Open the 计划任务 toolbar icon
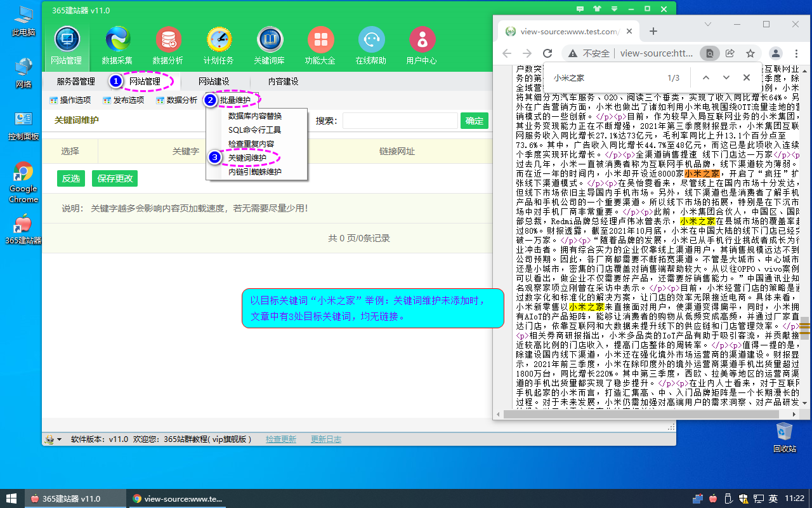 coord(219,46)
